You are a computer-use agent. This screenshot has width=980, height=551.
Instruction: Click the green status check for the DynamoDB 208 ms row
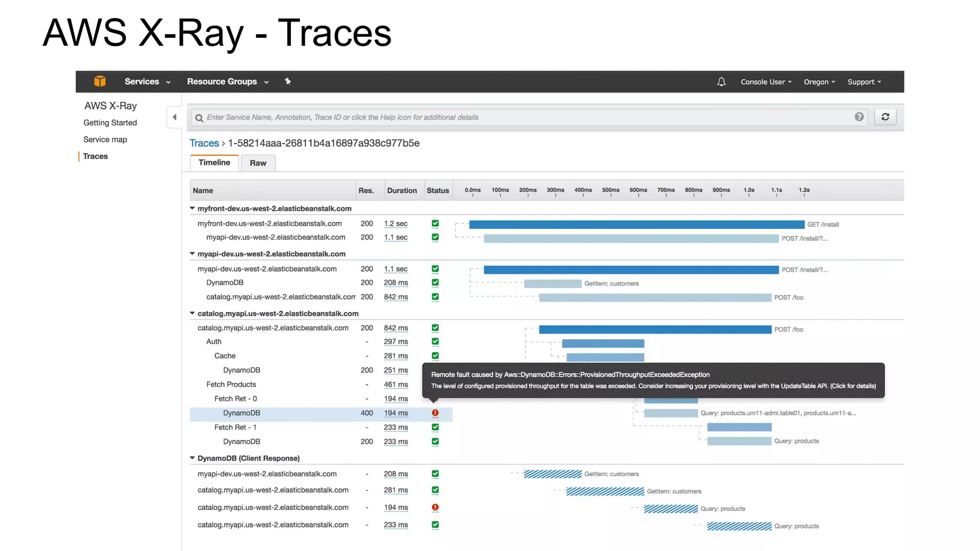[435, 283]
